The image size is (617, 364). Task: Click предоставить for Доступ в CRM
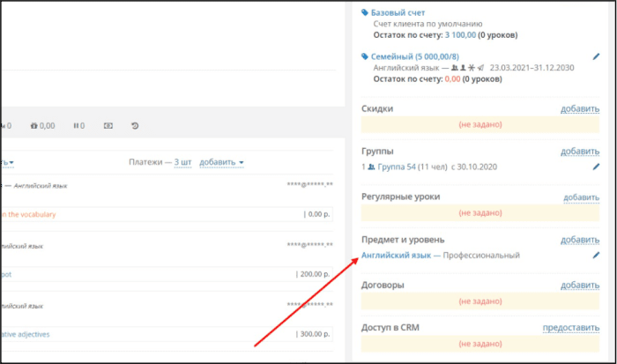click(x=571, y=327)
